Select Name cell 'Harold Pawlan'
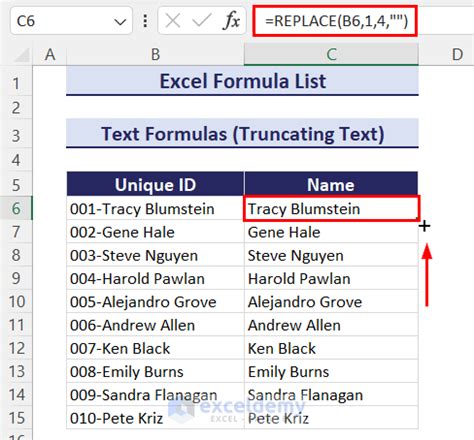Viewport: 474px width, 440px height. (331, 278)
